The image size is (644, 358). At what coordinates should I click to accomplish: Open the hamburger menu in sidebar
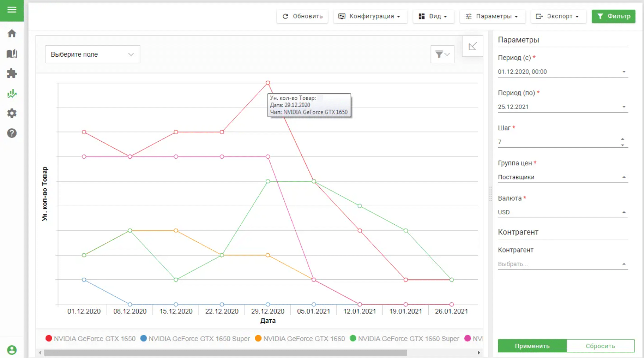tap(12, 10)
